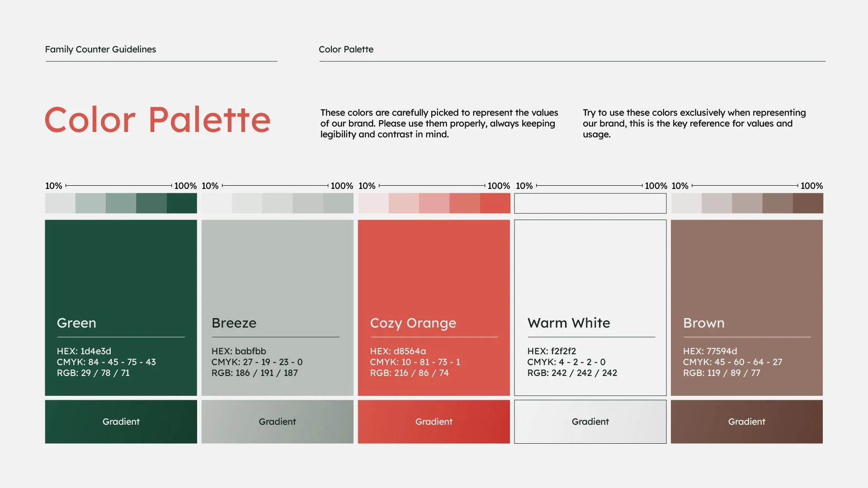Click the Green gradient button

pyautogui.click(x=121, y=422)
